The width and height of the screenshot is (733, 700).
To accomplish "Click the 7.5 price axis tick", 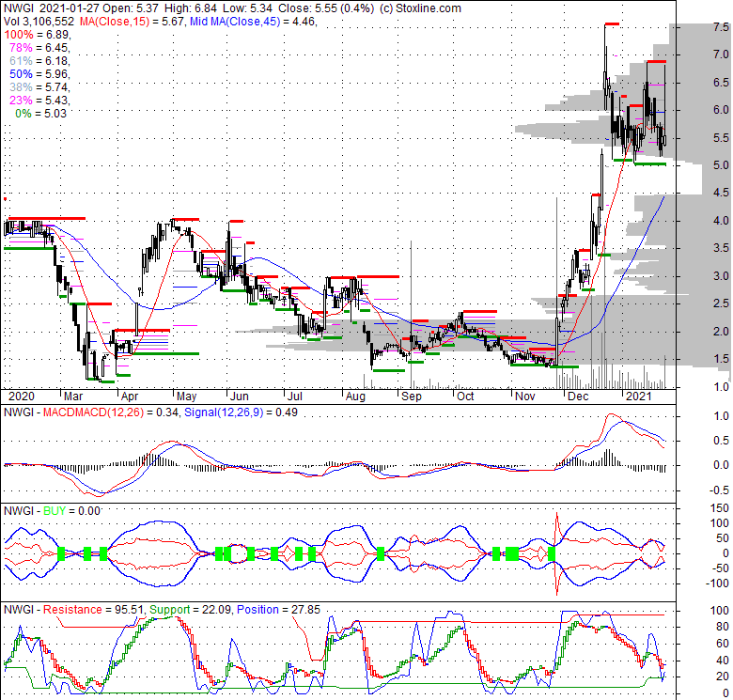I will tap(721, 27).
